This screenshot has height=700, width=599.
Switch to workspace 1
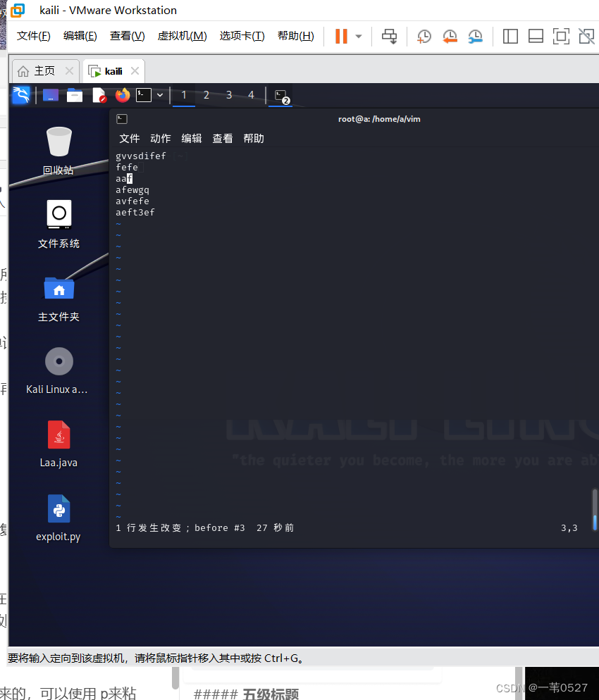[x=184, y=95]
